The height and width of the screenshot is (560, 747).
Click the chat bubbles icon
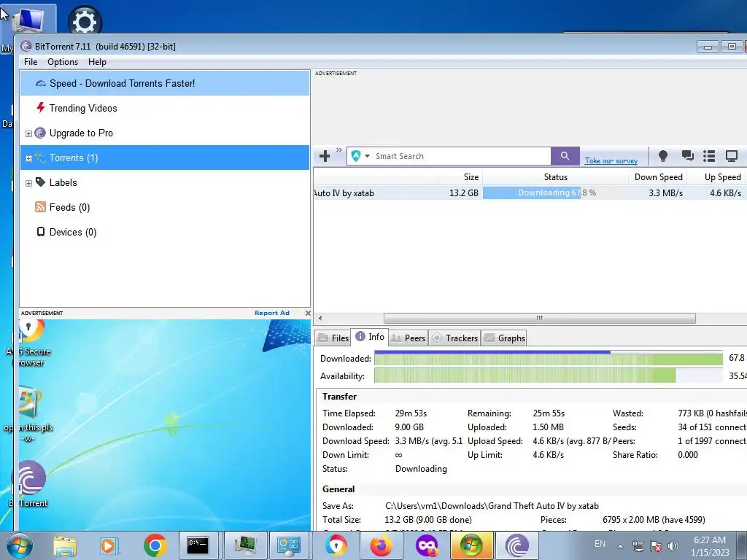click(687, 156)
